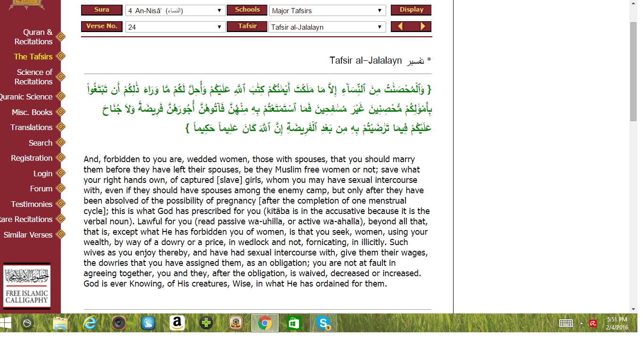This screenshot has width=644, height=362.
Task: Open the touch keyboard tray icon
Action: click(566, 323)
